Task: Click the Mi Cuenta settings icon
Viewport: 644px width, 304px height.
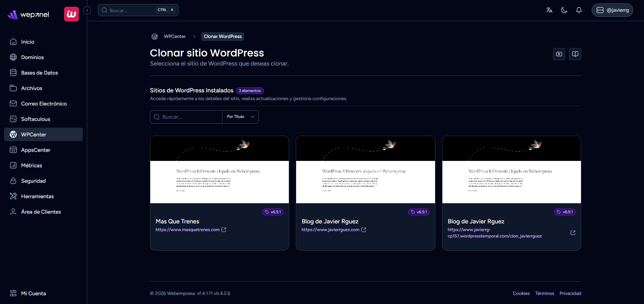Action: coord(13,293)
